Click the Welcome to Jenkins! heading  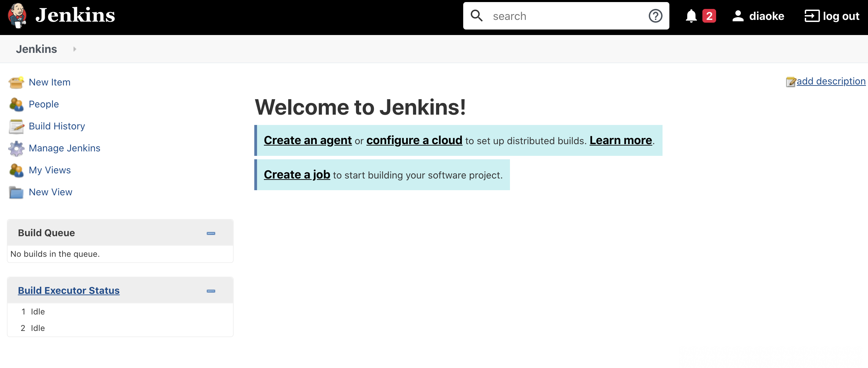[x=360, y=107]
